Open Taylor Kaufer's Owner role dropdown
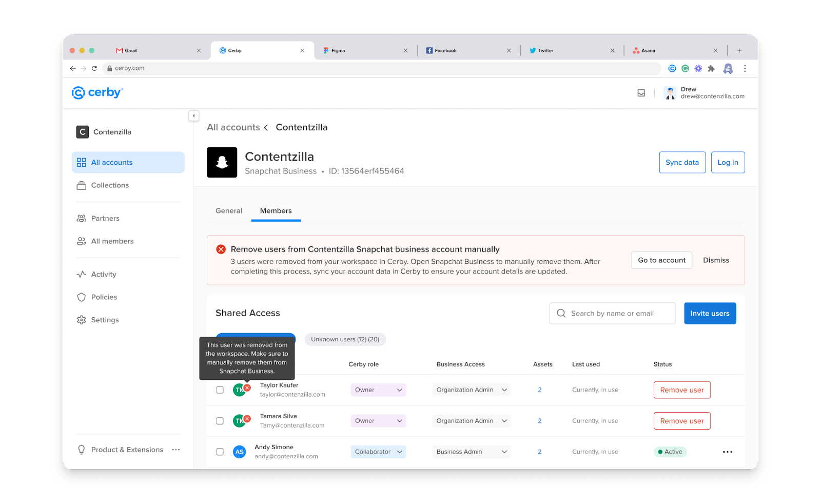This screenshot has width=821, height=504. 378,390
